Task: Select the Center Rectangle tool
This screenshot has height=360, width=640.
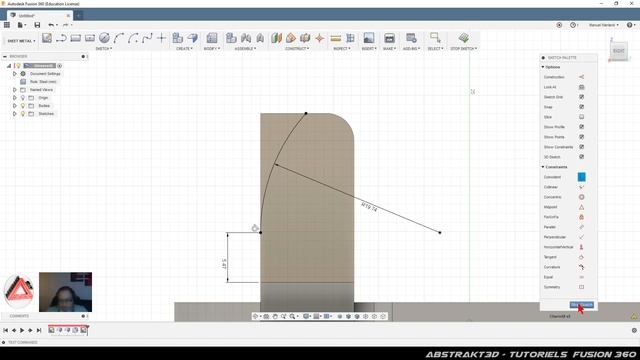Action: pyautogui.click(x=90, y=38)
